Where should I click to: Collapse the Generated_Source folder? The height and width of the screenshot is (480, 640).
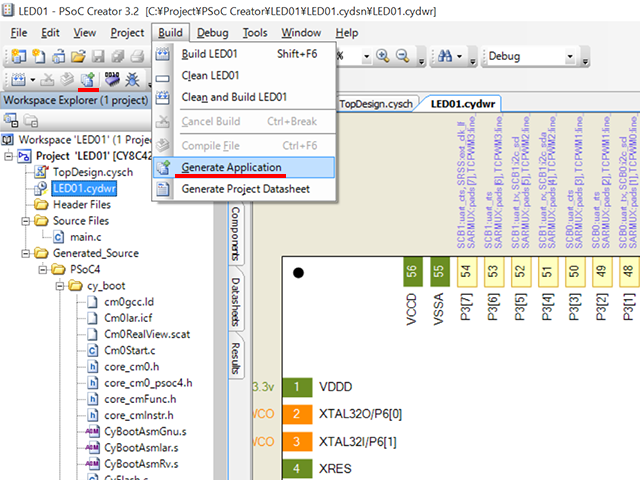pyautogui.click(x=26, y=253)
